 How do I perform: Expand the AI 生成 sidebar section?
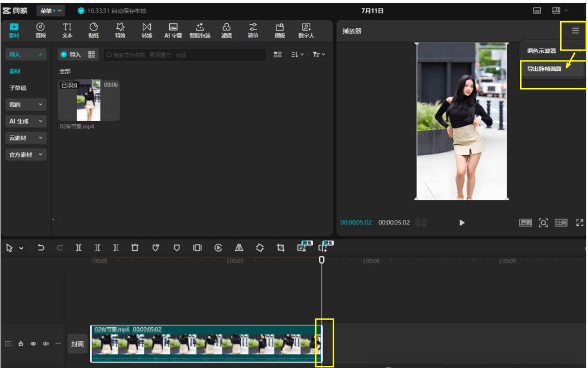click(26, 121)
